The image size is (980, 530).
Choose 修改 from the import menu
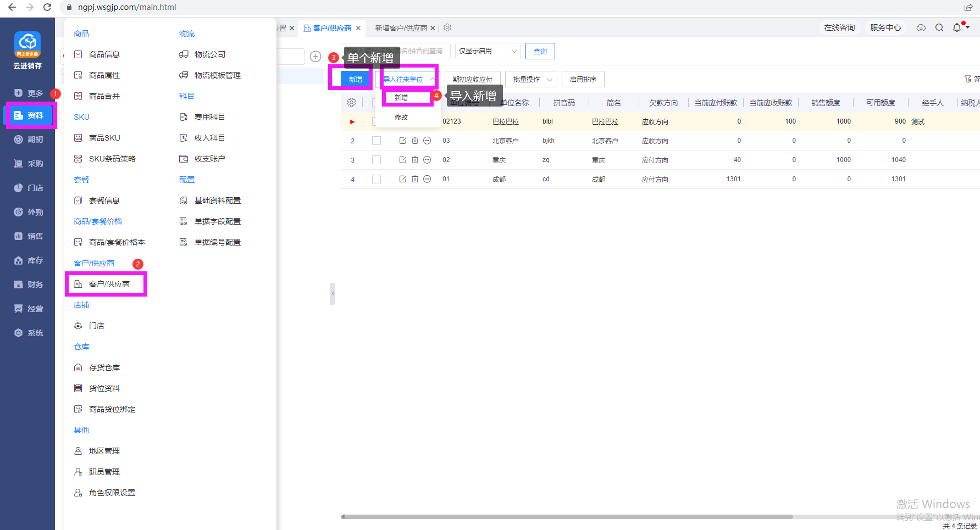coord(401,118)
